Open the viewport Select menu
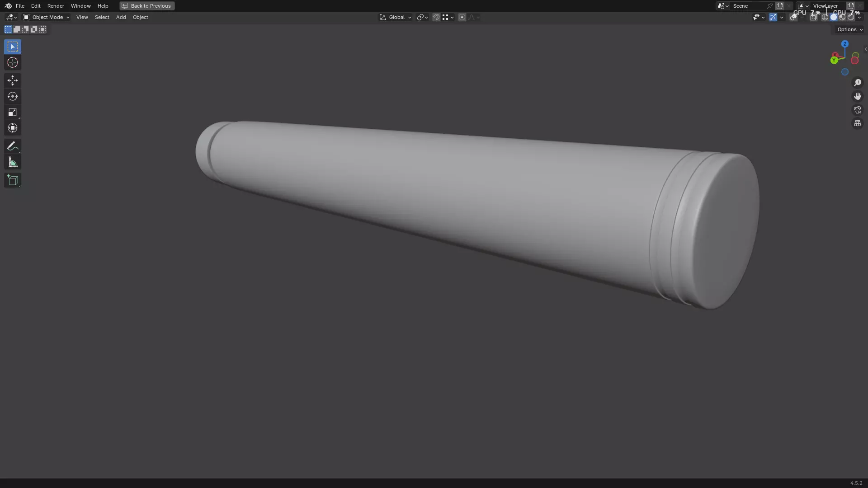This screenshot has height=488, width=868. 102,17
